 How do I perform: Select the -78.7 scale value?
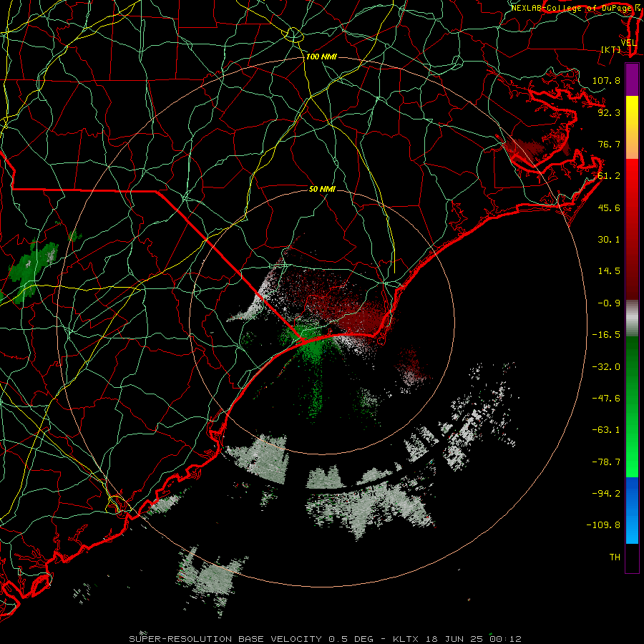606,462
